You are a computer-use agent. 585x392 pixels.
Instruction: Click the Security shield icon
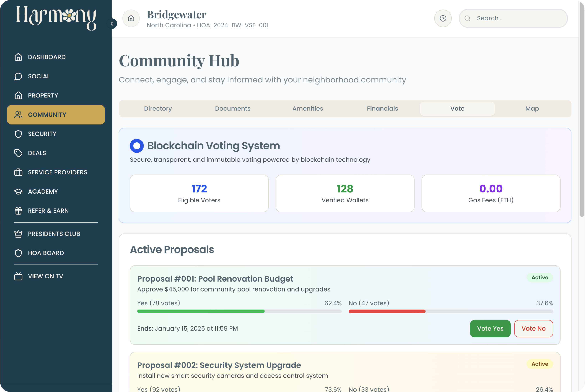[x=18, y=134]
